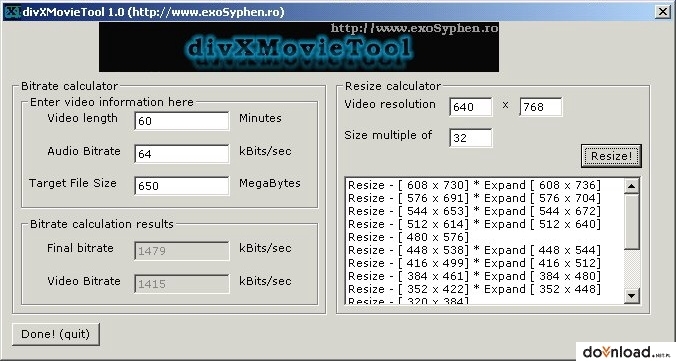This screenshot has width=676, height=361.
Task: Click the Done! (quit) button
Action: 56,334
